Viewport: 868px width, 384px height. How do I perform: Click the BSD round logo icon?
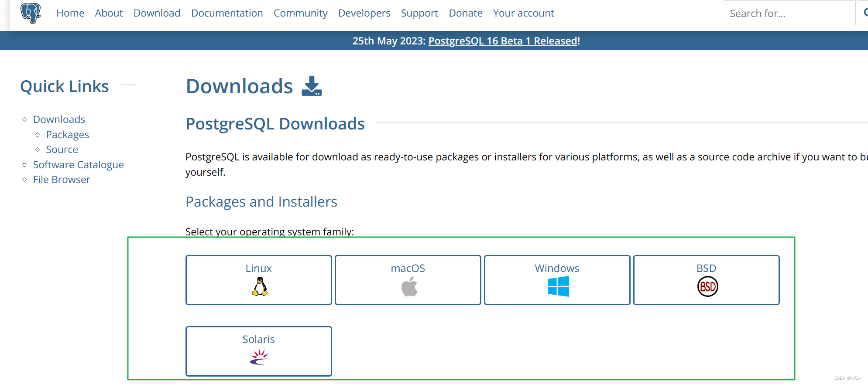point(707,286)
